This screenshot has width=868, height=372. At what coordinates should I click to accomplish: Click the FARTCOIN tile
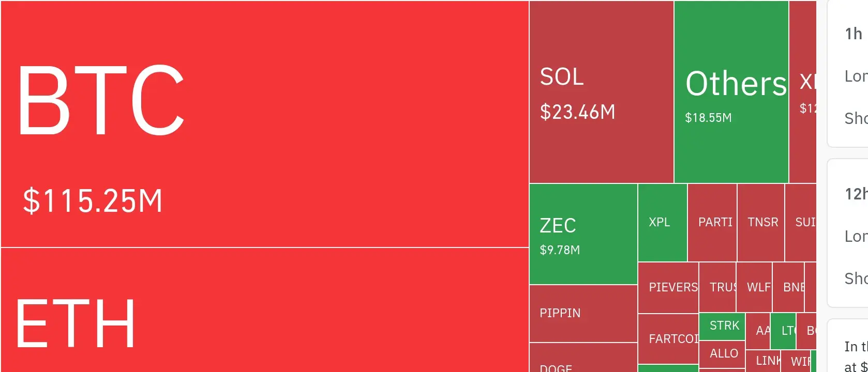tap(668, 339)
